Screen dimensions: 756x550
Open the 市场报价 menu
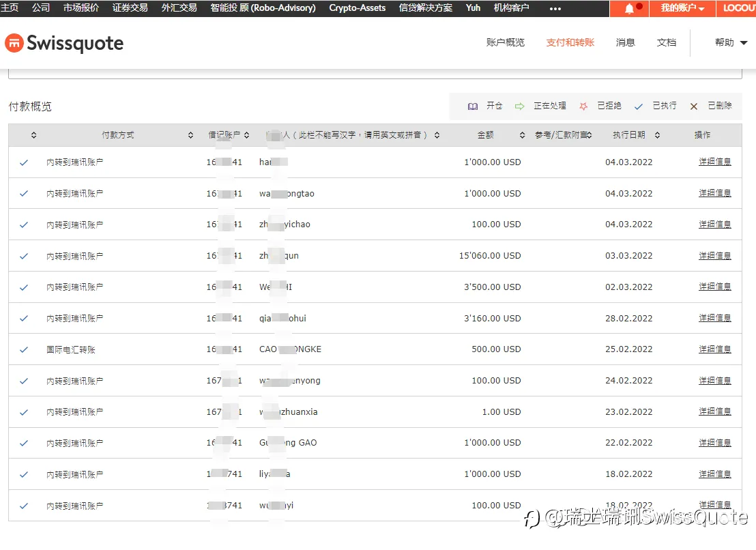tap(81, 8)
